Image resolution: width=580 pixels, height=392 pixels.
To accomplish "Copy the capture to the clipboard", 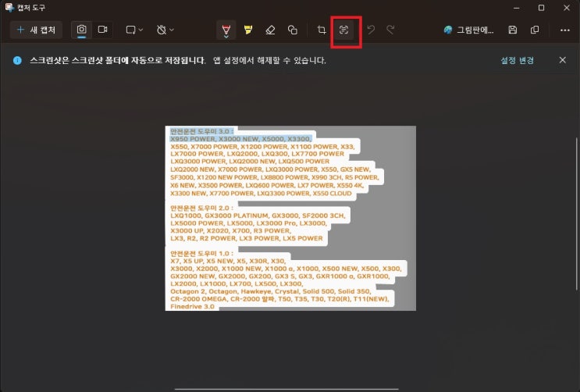I will point(535,30).
